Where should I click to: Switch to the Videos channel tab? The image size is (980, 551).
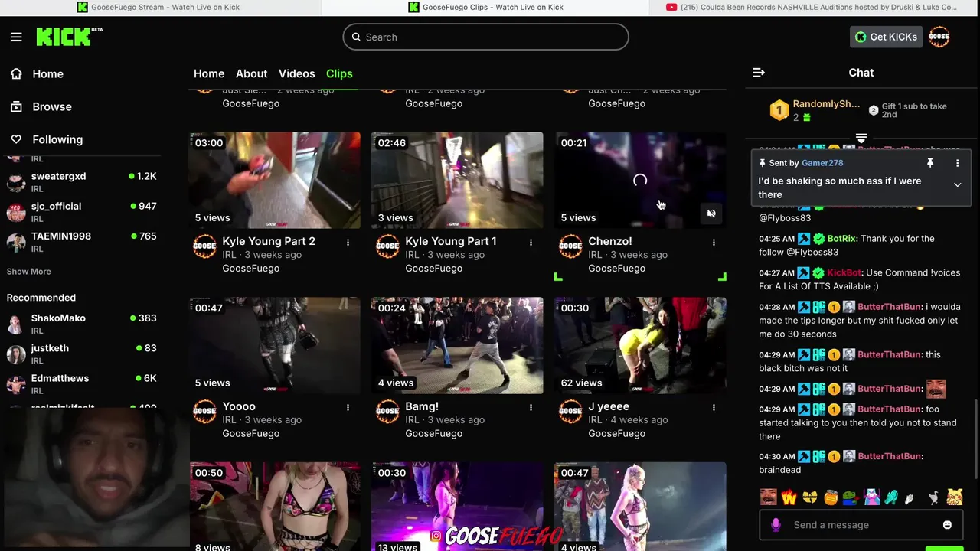296,73
